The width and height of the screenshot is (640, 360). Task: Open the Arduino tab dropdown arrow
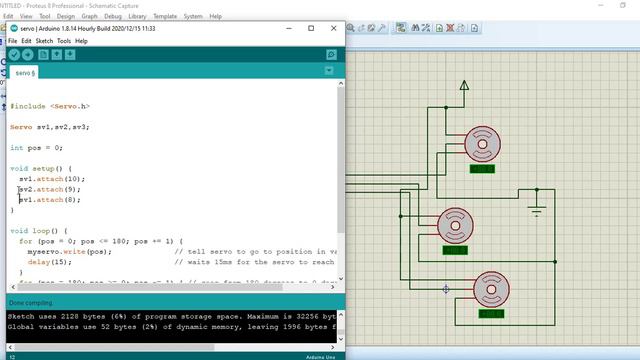[x=329, y=71]
